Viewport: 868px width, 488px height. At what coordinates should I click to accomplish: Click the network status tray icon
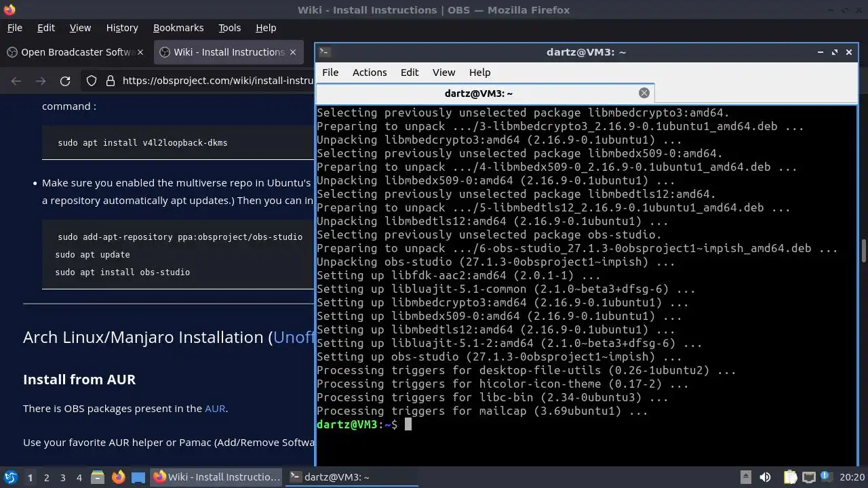pyautogui.click(x=808, y=477)
